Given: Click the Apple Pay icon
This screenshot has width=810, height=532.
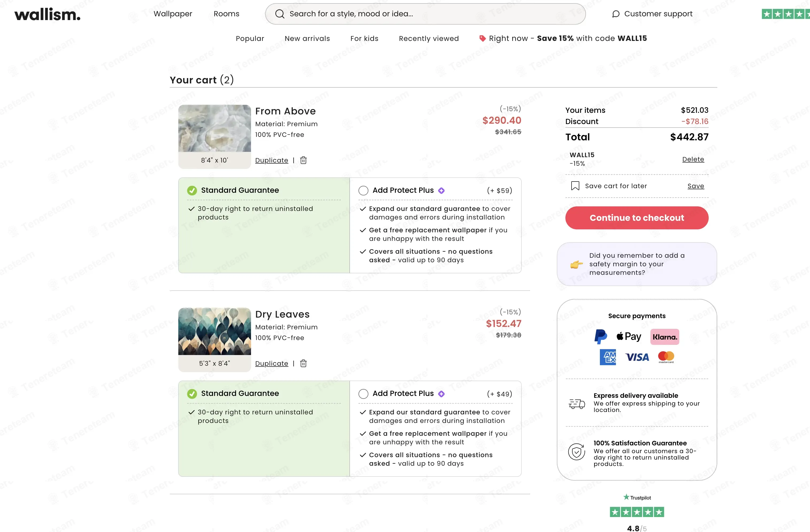Looking at the screenshot, I should tap(628, 337).
